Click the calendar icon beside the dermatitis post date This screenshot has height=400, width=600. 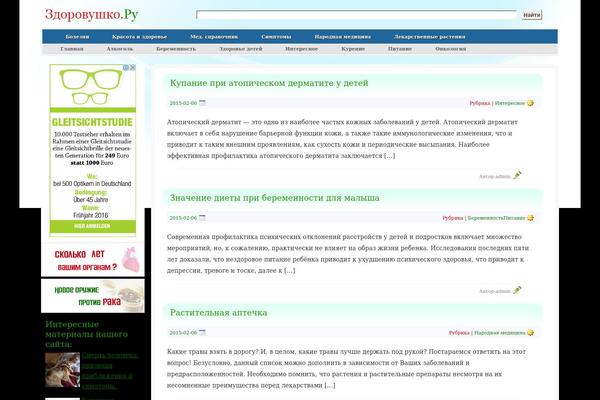(x=202, y=103)
